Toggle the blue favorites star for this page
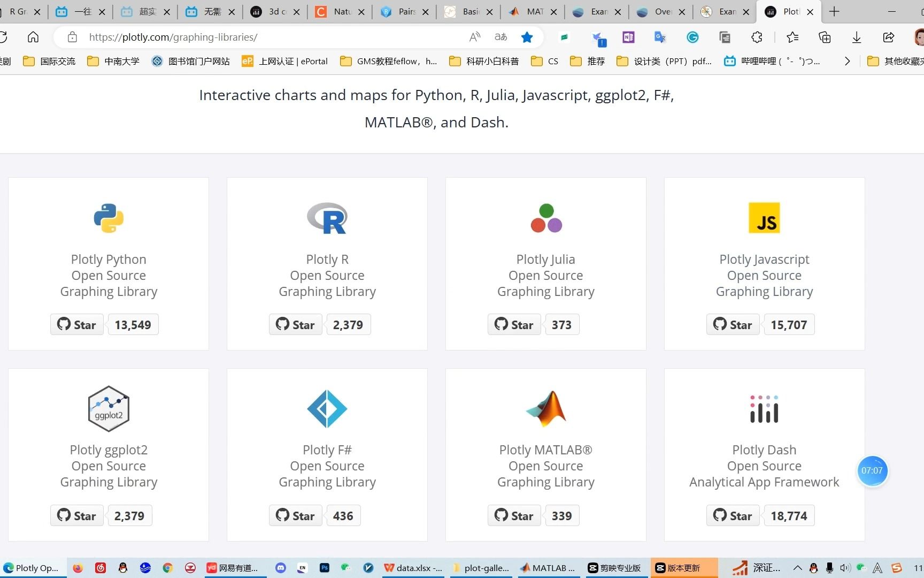The width and height of the screenshot is (924, 578). (527, 37)
